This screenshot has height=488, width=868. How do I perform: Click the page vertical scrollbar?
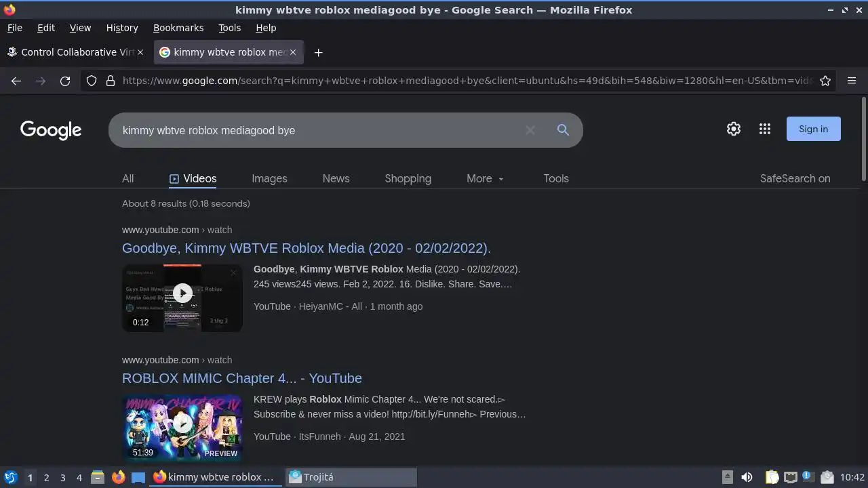pyautogui.click(x=863, y=139)
